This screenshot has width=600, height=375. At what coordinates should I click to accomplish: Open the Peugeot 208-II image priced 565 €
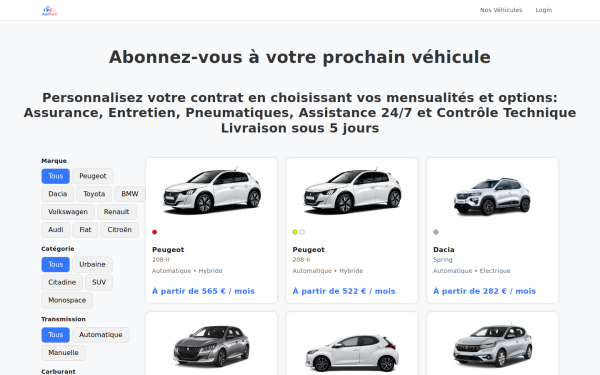(x=212, y=191)
